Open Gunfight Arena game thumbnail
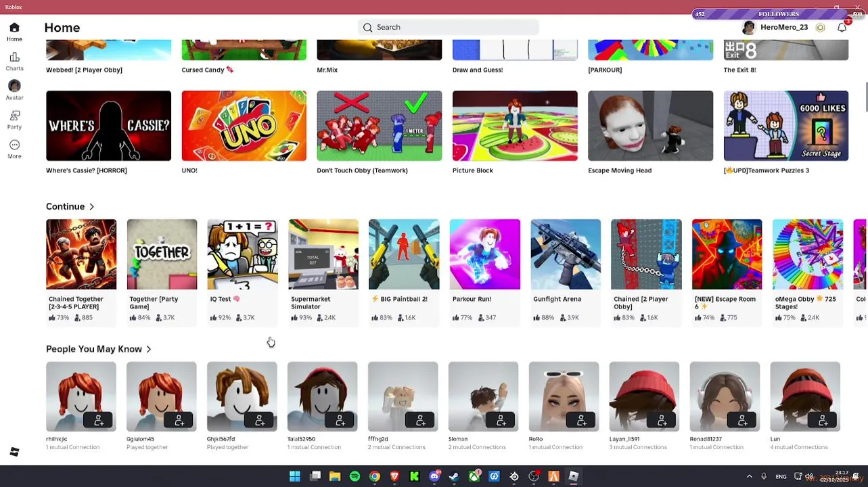868x487 pixels. pos(566,254)
